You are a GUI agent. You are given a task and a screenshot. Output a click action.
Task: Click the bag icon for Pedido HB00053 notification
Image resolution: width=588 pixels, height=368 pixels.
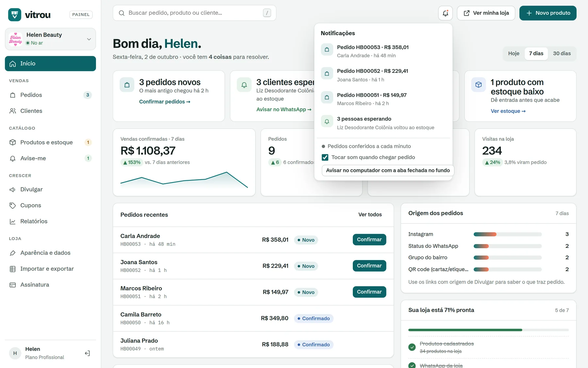coord(327,50)
